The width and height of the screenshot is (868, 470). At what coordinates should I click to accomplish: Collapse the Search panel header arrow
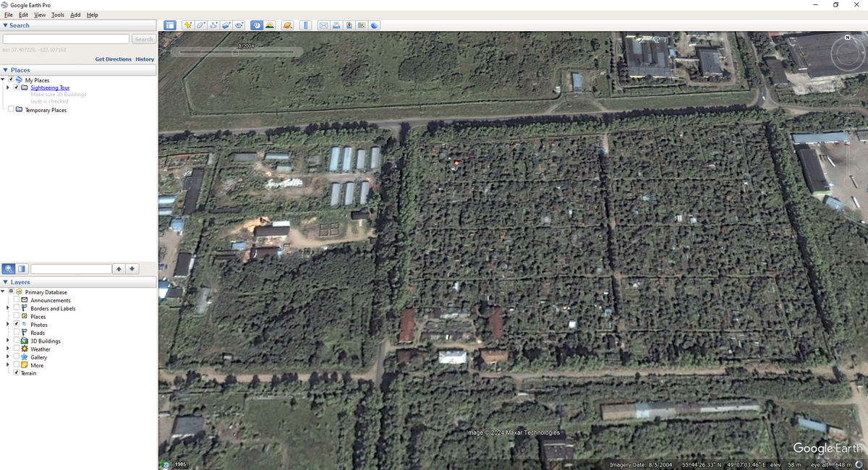click(x=6, y=25)
